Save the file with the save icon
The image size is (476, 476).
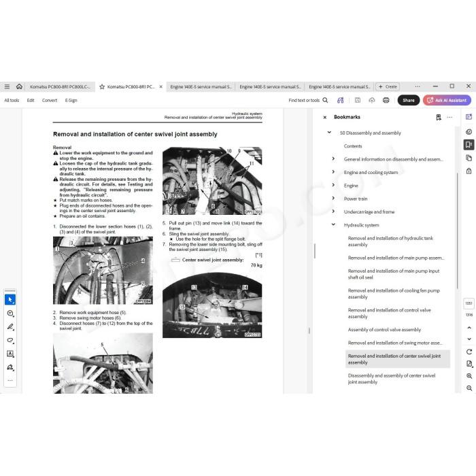coord(358,100)
